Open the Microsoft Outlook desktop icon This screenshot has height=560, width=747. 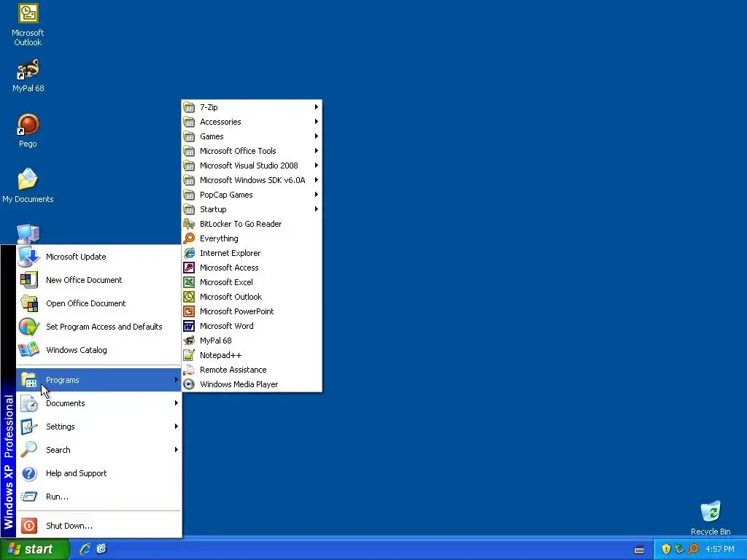coord(28,26)
